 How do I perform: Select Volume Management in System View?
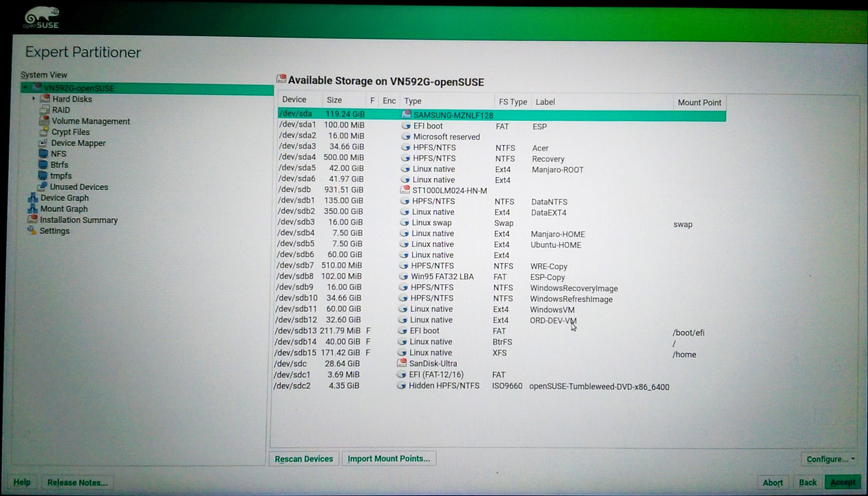(x=91, y=121)
